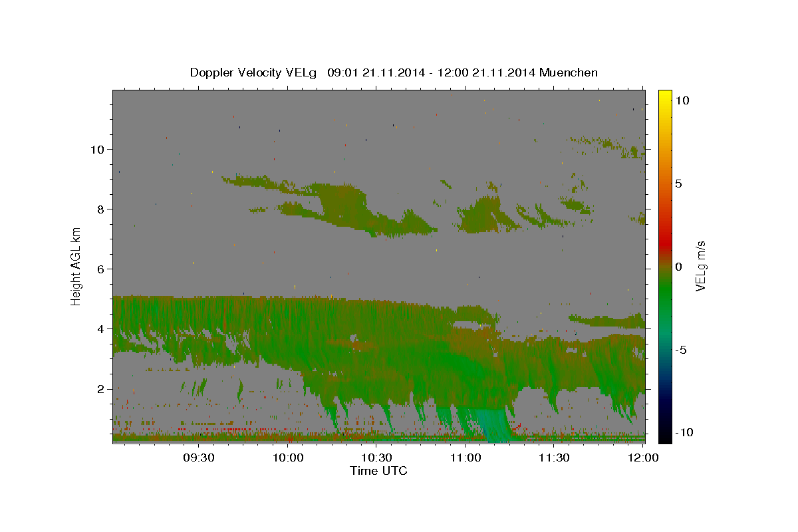The image size is (798, 532).
Task: Click the '12:00' time axis label
Action: pyautogui.click(x=642, y=458)
